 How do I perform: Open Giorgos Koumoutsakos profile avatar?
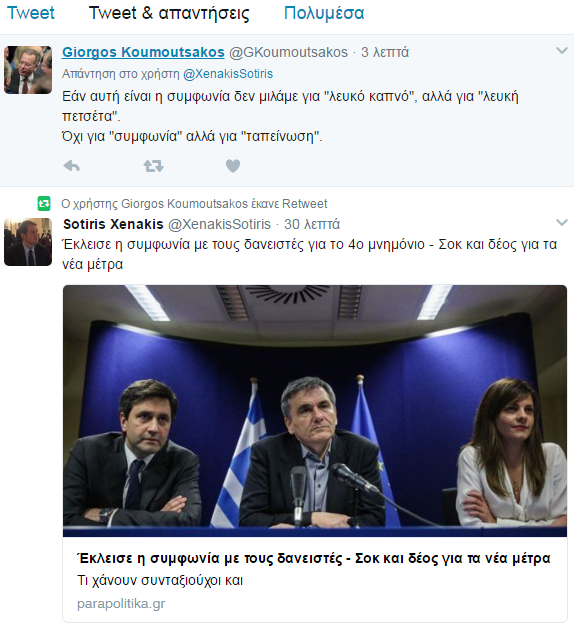click(28, 70)
